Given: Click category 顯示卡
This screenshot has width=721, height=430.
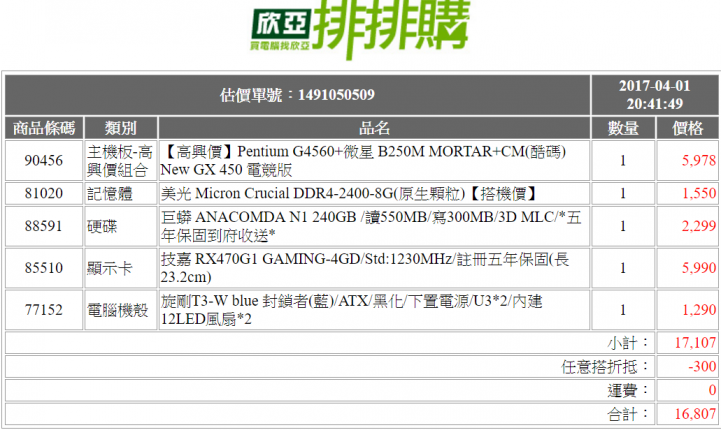Looking at the screenshot, I should (x=110, y=268).
